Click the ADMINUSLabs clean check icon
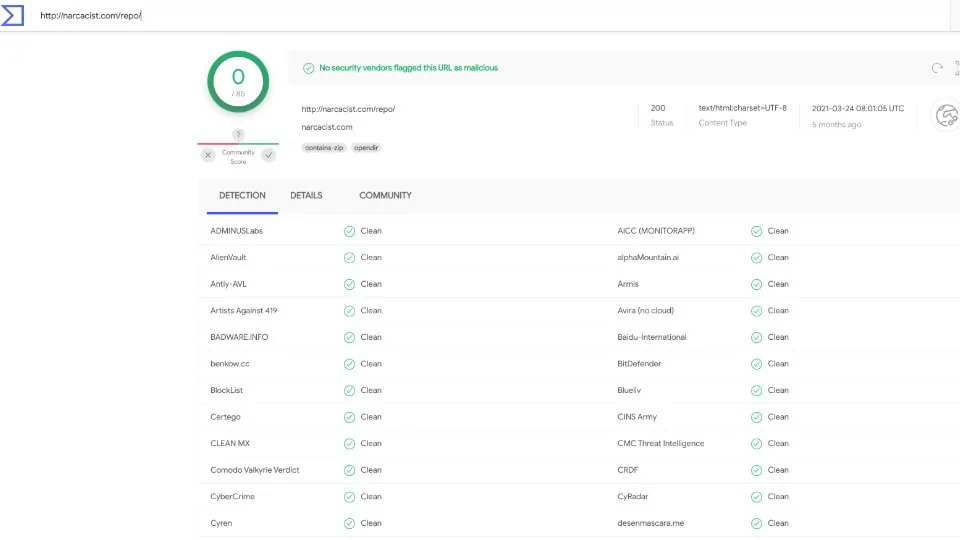The width and height of the screenshot is (960, 540). 349,231
